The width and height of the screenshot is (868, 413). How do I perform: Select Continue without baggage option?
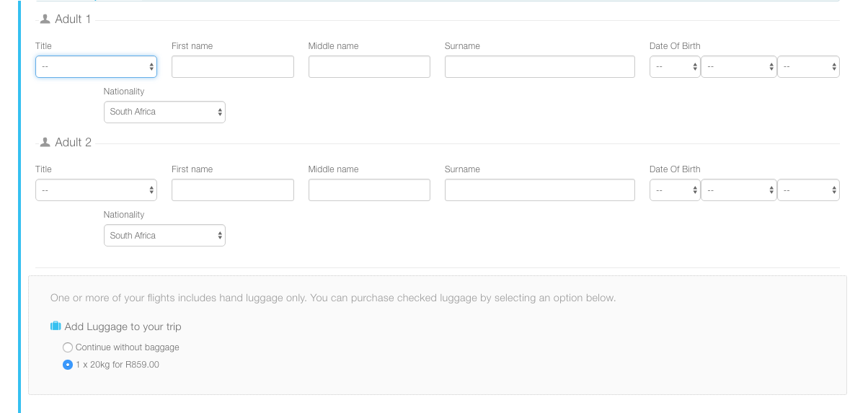coord(68,347)
